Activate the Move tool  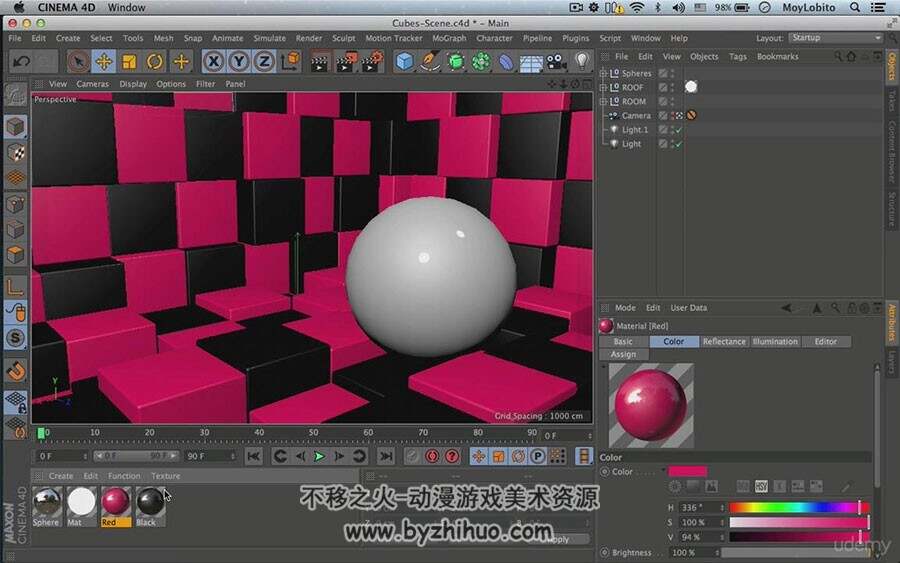104,61
